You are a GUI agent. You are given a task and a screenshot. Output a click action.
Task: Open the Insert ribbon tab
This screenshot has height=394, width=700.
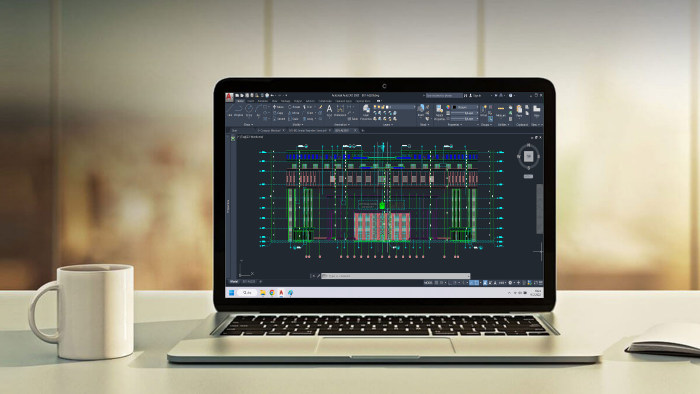250,101
